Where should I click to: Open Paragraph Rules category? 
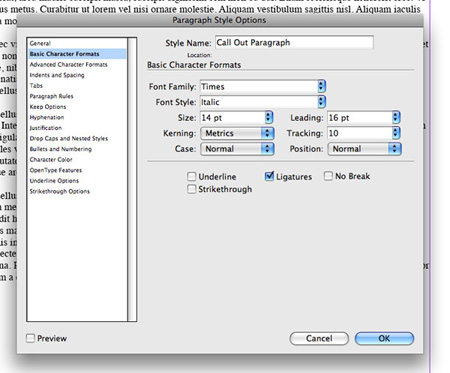(51, 96)
